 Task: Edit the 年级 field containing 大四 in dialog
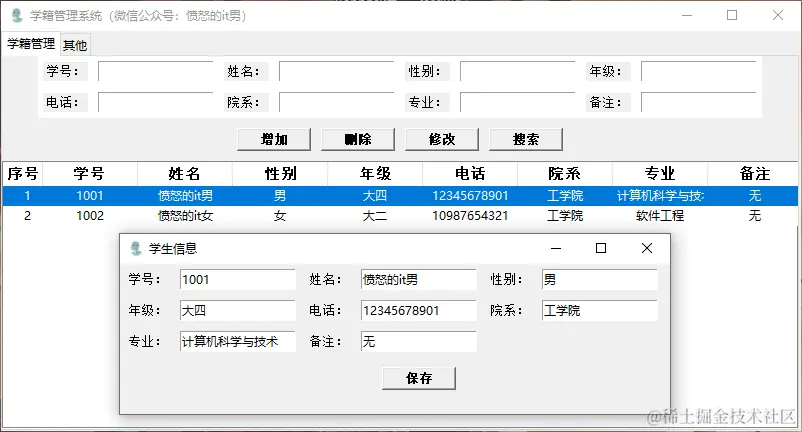click(x=238, y=310)
